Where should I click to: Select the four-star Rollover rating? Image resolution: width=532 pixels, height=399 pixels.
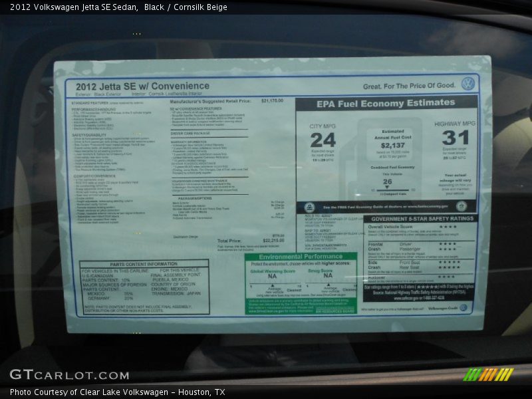click(447, 277)
